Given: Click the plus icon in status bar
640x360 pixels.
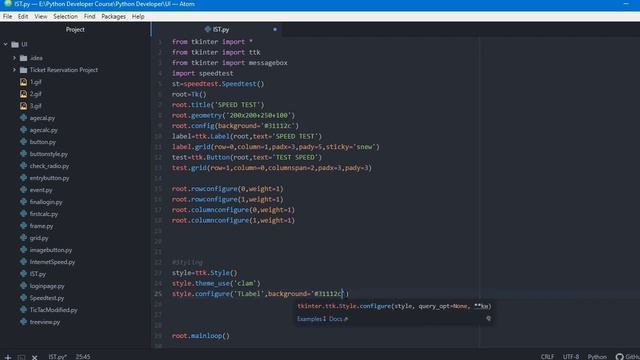Looking at the screenshot, I should pos(8,357).
